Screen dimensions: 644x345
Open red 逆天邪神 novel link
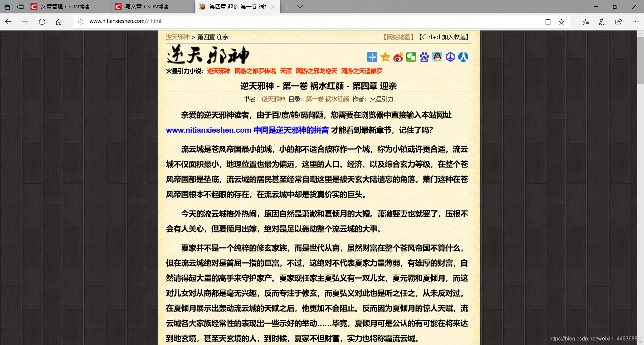click(x=219, y=71)
